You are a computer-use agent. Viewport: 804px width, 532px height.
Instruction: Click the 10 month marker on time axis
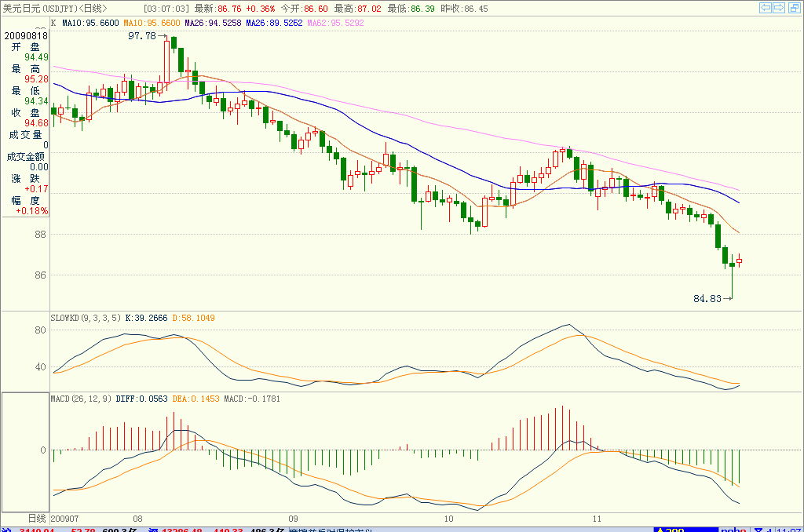tap(448, 519)
